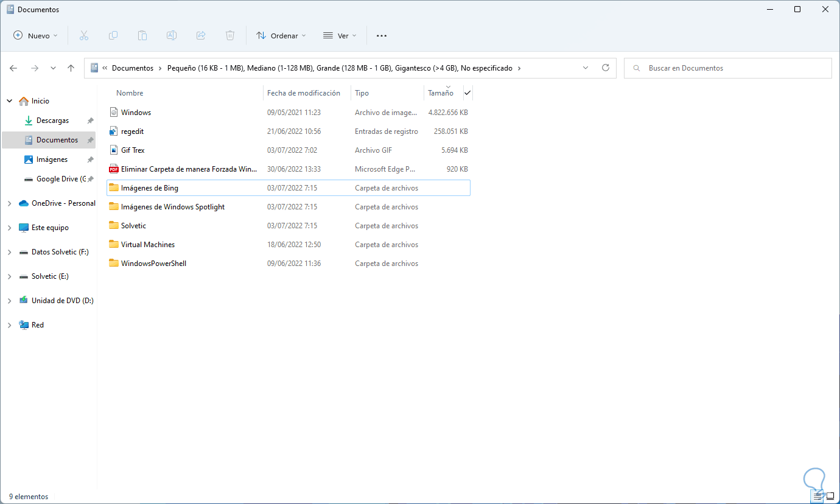Click the Delete trash can icon
This screenshot has height=504, width=840.
230,35
